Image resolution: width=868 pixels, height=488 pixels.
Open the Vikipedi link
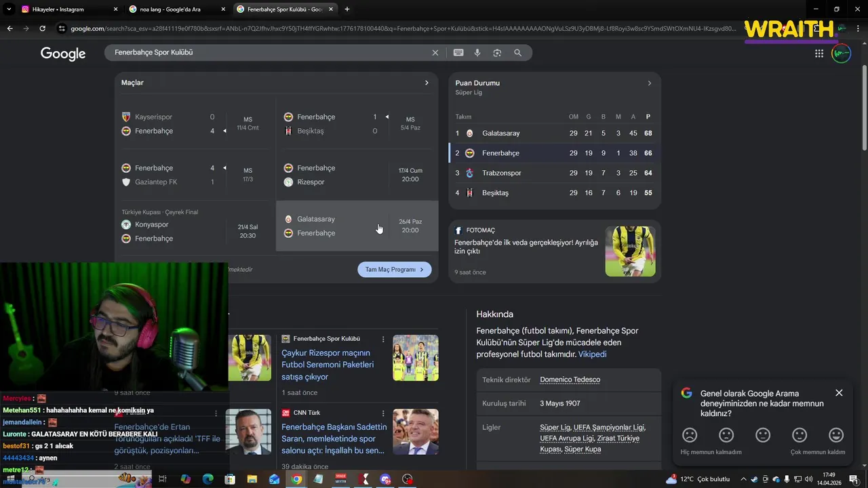[593, 354]
